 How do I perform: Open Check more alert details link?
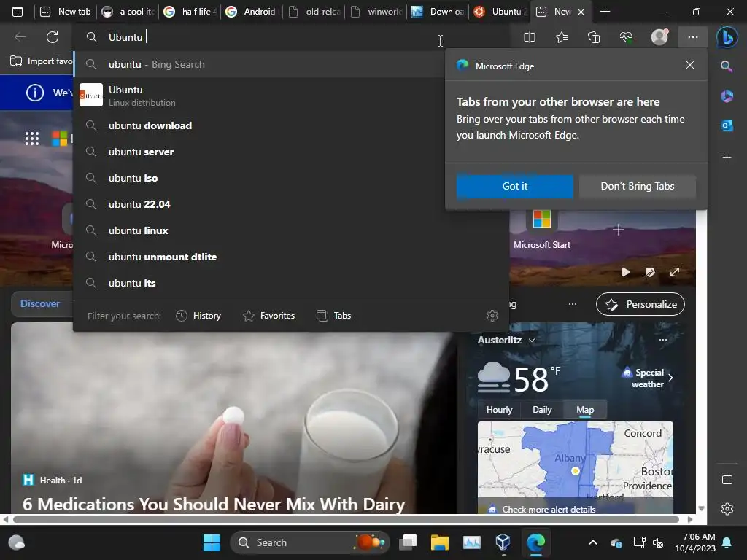coord(549,509)
